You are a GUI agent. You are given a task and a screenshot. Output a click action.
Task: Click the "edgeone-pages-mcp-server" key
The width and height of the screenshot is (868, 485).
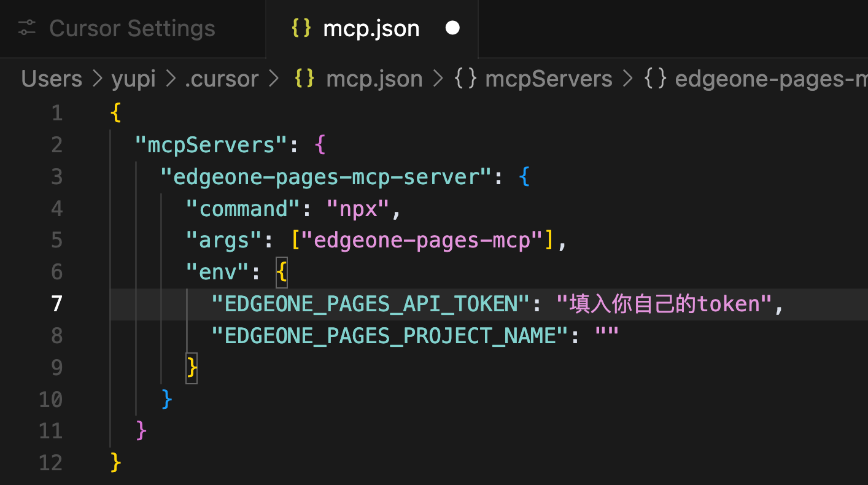tap(326, 177)
